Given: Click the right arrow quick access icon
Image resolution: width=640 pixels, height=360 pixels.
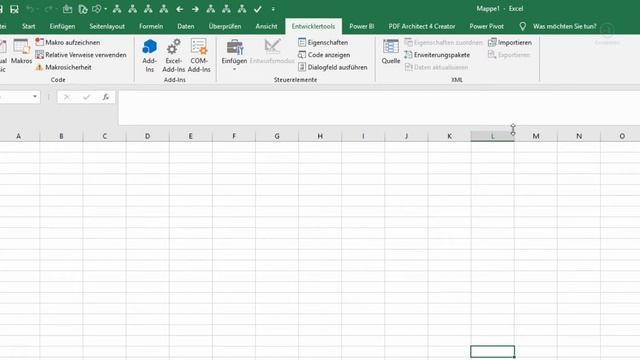Looking at the screenshot, I should point(195,9).
